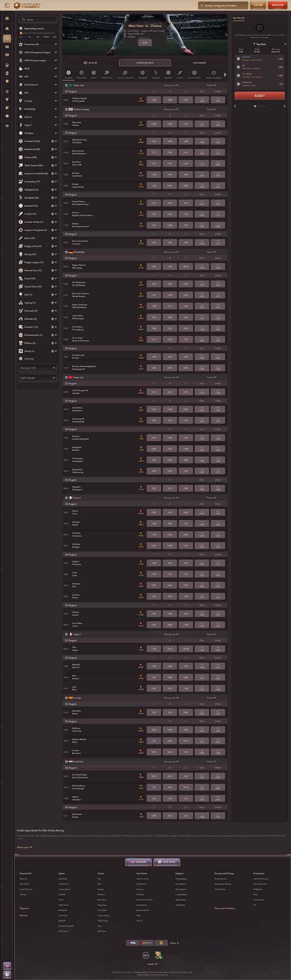The width and height of the screenshot is (291, 980).
Task: Click the Register button
Action: click(x=277, y=5)
